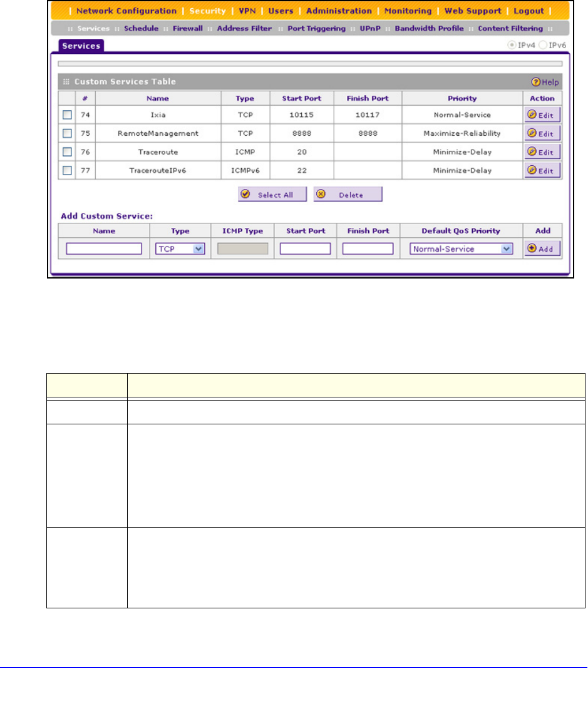Click the Delete button

click(x=348, y=195)
